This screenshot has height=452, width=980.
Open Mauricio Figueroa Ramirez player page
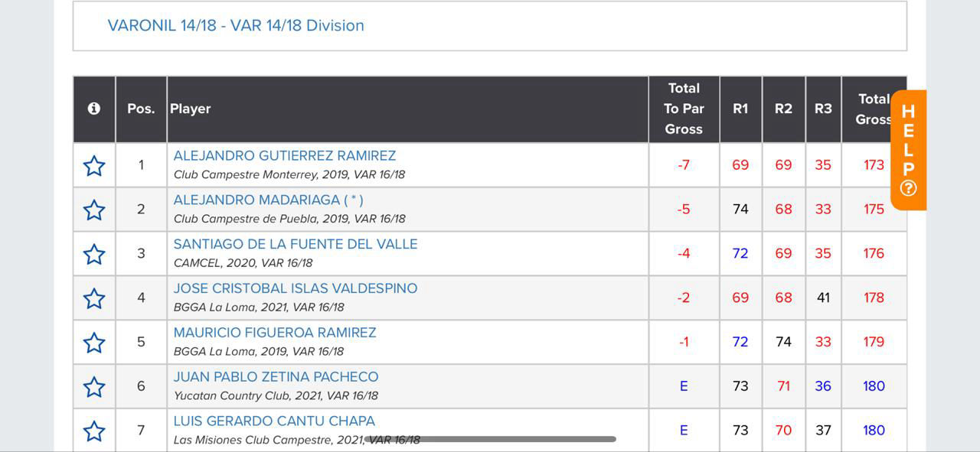click(275, 333)
